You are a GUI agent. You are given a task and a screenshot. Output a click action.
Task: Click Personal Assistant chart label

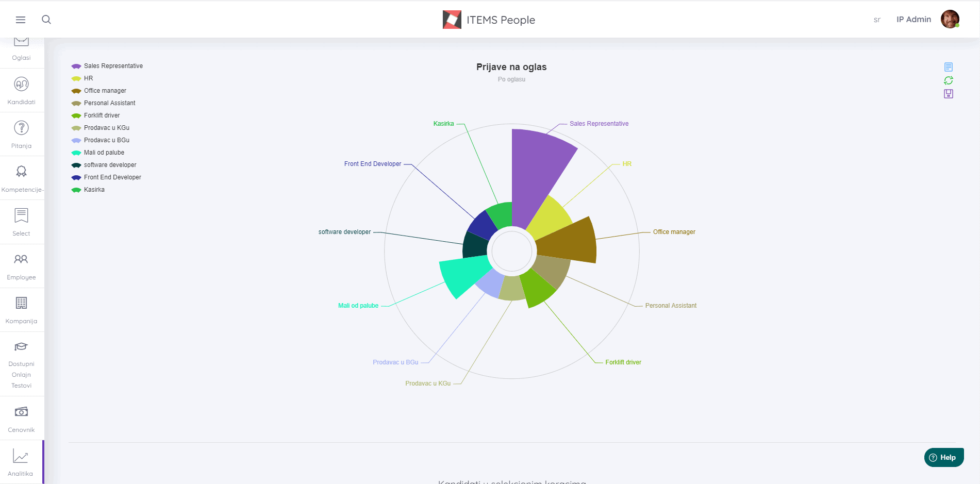point(671,306)
